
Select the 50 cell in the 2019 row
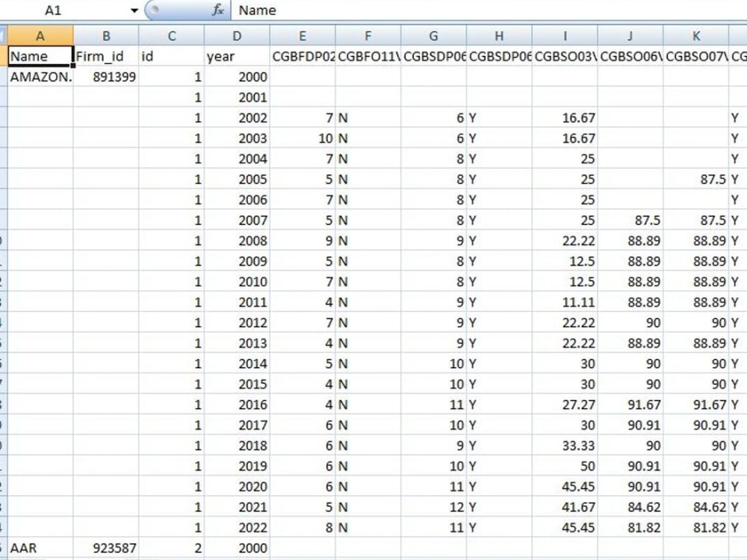coord(565,466)
